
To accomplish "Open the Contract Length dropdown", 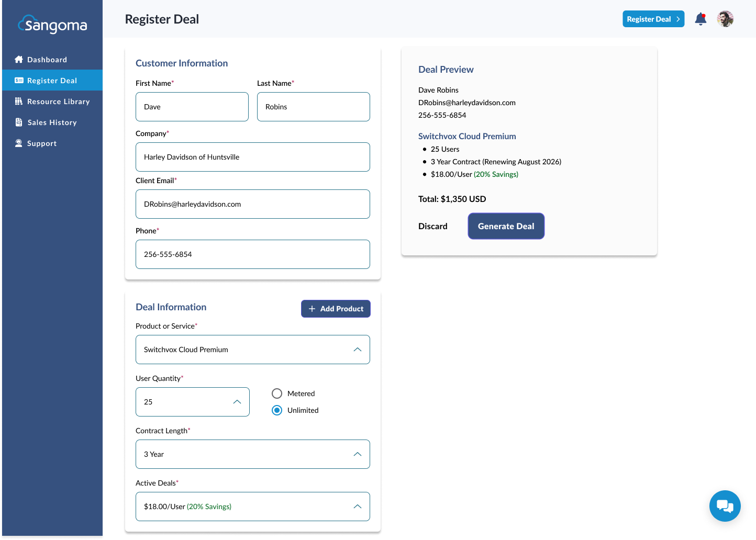I will point(358,454).
